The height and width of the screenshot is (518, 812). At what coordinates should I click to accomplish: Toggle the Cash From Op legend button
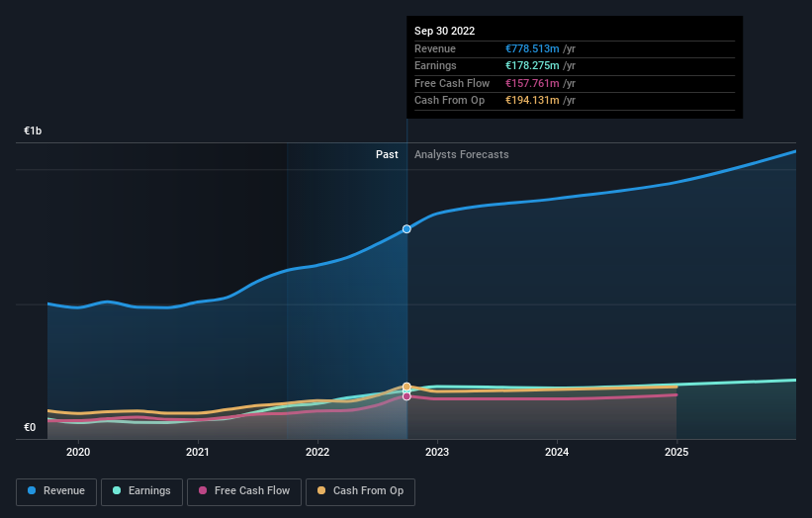(x=360, y=491)
